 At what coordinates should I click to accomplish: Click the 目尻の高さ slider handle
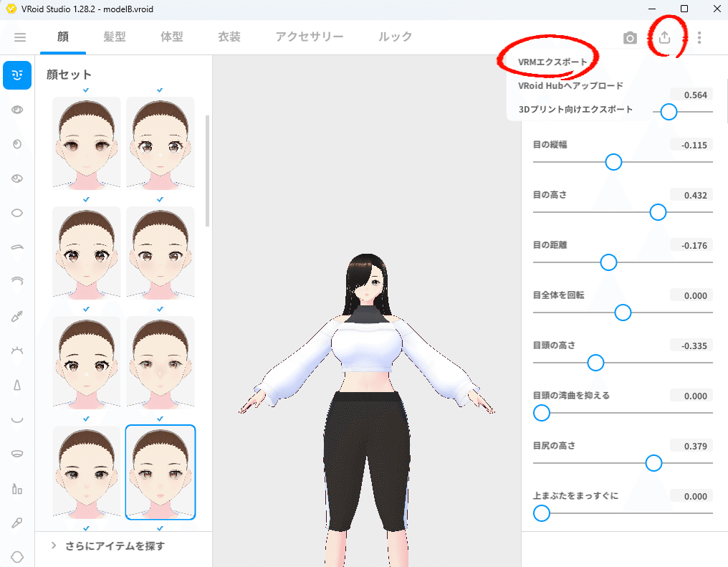[653, 463]
